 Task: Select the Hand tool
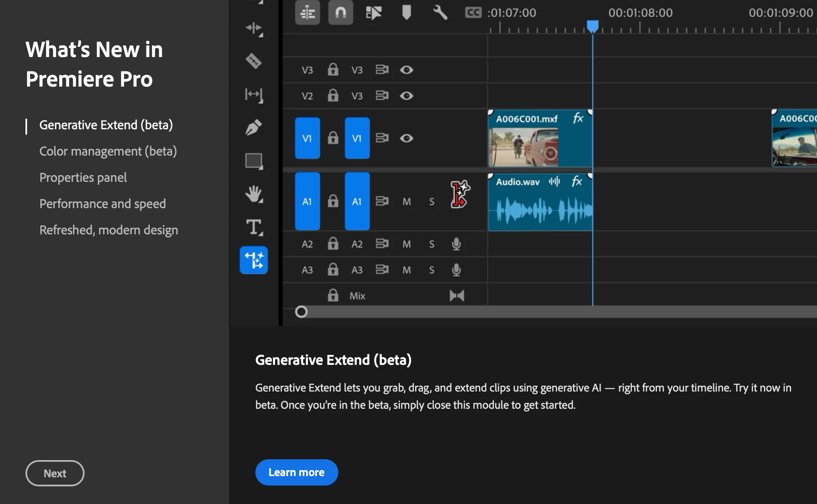(x=254, y=194)
